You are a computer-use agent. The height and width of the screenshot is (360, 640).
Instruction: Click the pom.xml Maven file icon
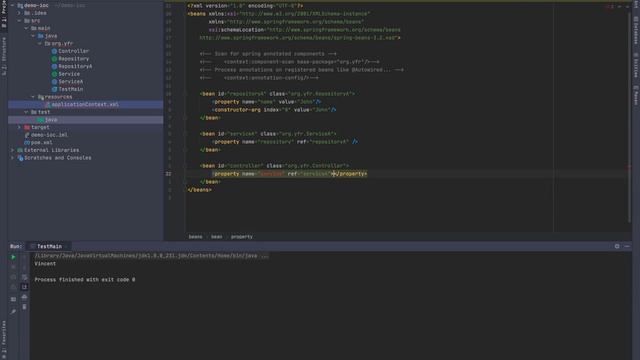(27, 142)
